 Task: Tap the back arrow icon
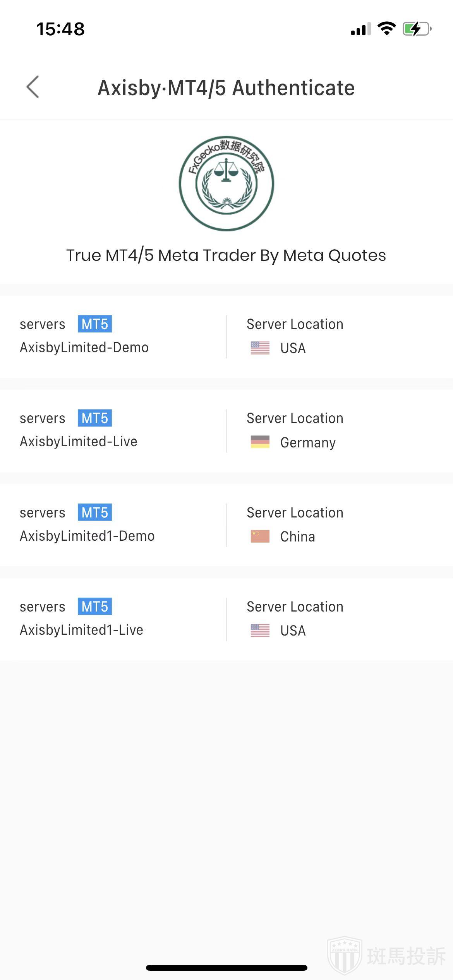click(33, 87)
